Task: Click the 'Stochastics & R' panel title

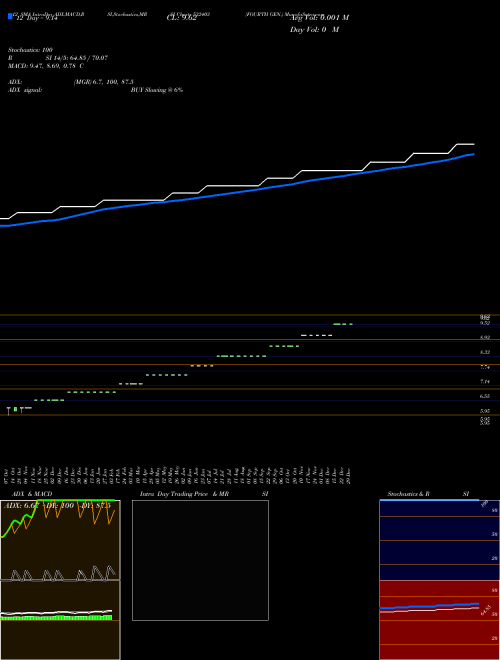Action: pyautogui.click(x=409, y=494)
